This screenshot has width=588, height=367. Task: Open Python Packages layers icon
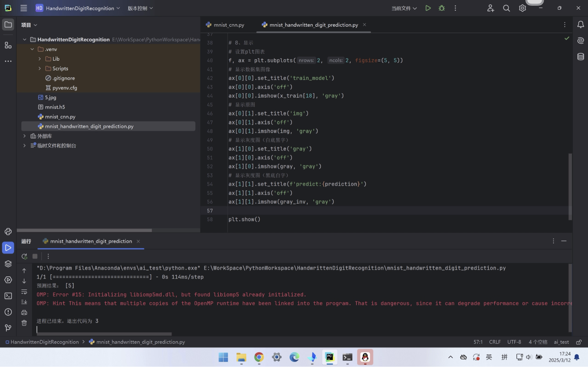coord(8,264)
